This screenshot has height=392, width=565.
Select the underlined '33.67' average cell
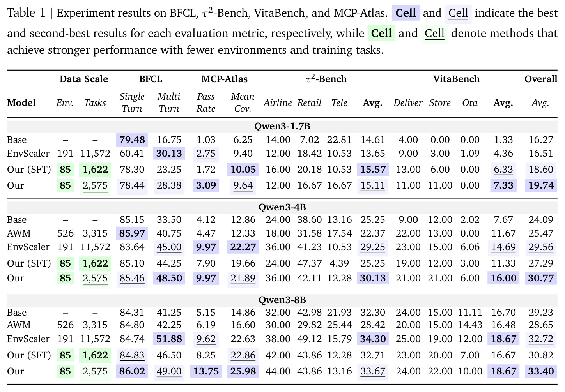tap(373, 371)
